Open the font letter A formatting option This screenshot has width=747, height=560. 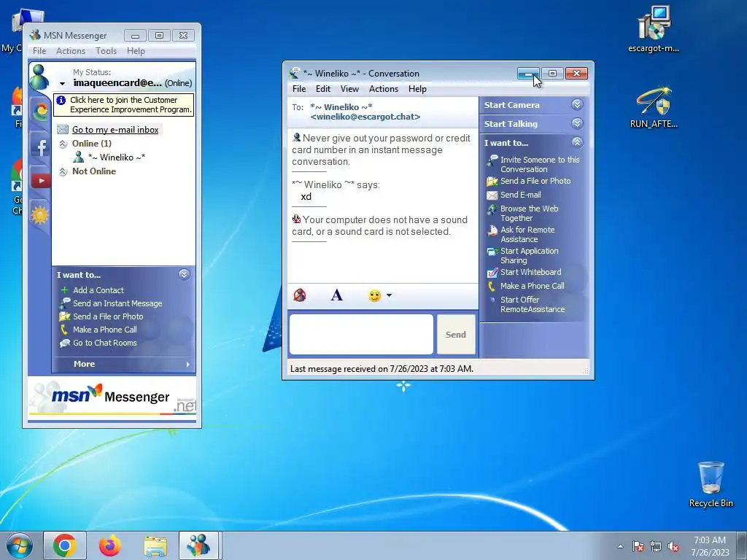(x=336, y=295)
